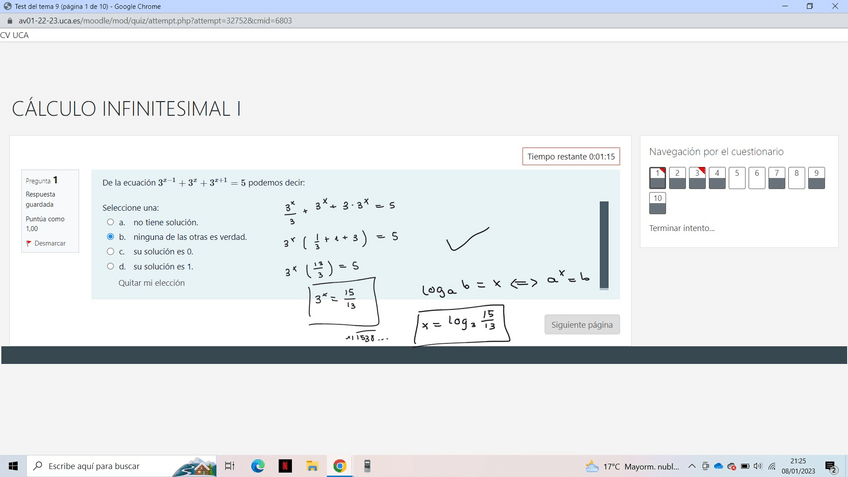Open the weather widget showing 17°C
The width and height of the screenshot is (848, 477).
click(x=632, y=466)
